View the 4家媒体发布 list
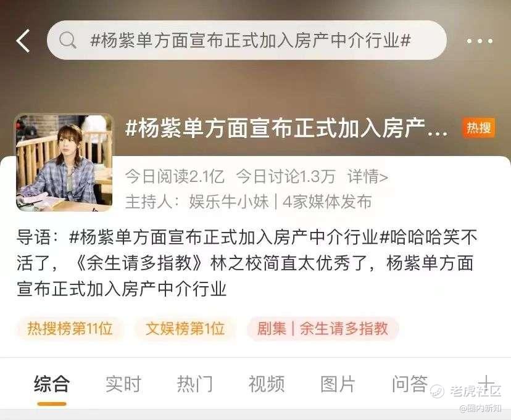The height and width of the screenshot is (420, 511). click(x=327, y=202)
